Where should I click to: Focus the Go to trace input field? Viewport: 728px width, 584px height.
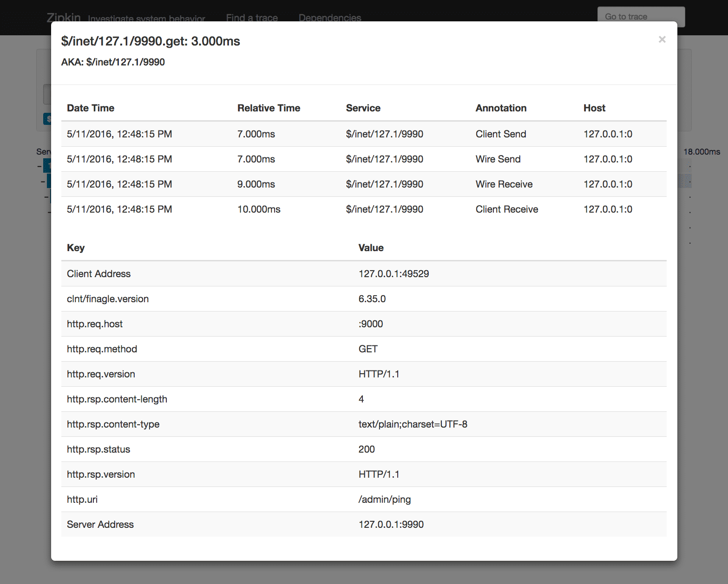[x=641, y=17]
